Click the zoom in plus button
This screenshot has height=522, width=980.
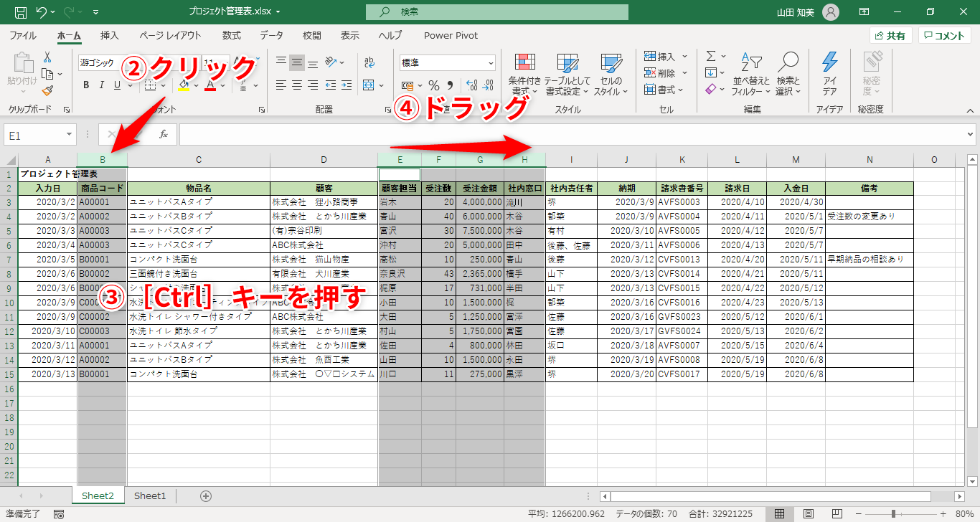click(943, 513)
